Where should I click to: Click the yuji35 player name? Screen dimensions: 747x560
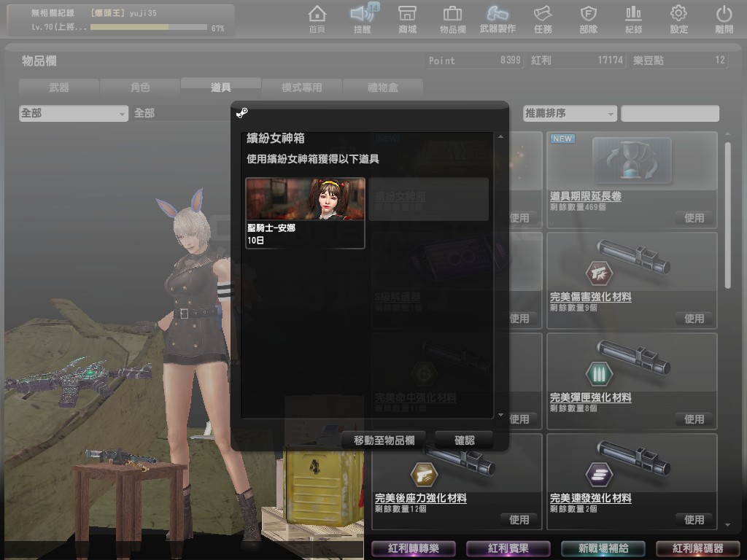[142, 13]
